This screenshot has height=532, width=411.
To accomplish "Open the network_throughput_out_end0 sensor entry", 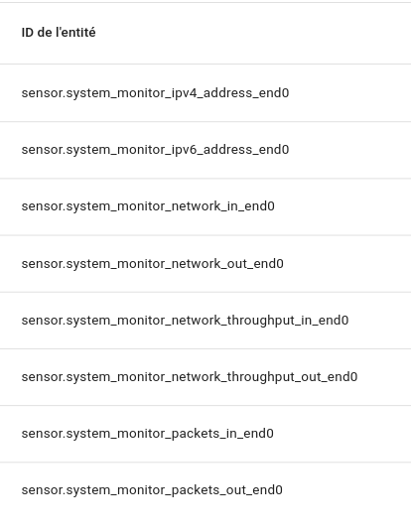I will (205, 377).
